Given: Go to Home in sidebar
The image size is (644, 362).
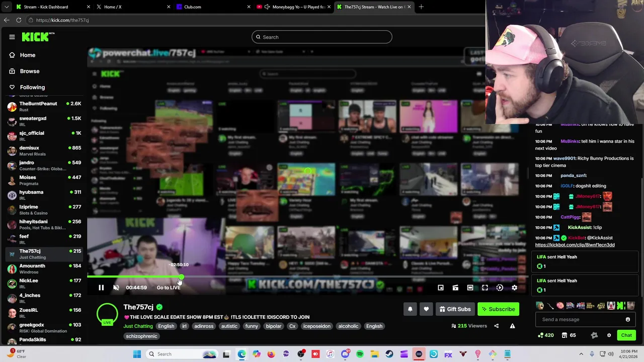Looking at the screenshot, I should pyautogui.click(x=28, y=55).
